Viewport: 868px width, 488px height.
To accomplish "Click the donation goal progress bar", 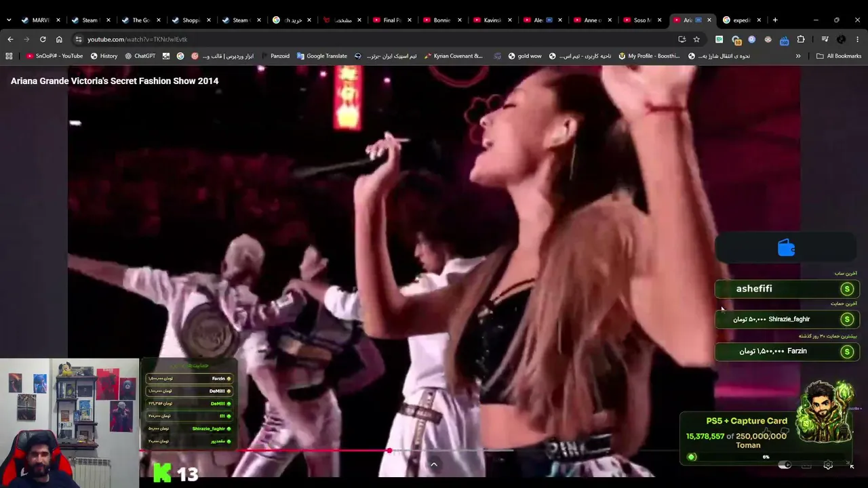I will click(x=766, y=457).
